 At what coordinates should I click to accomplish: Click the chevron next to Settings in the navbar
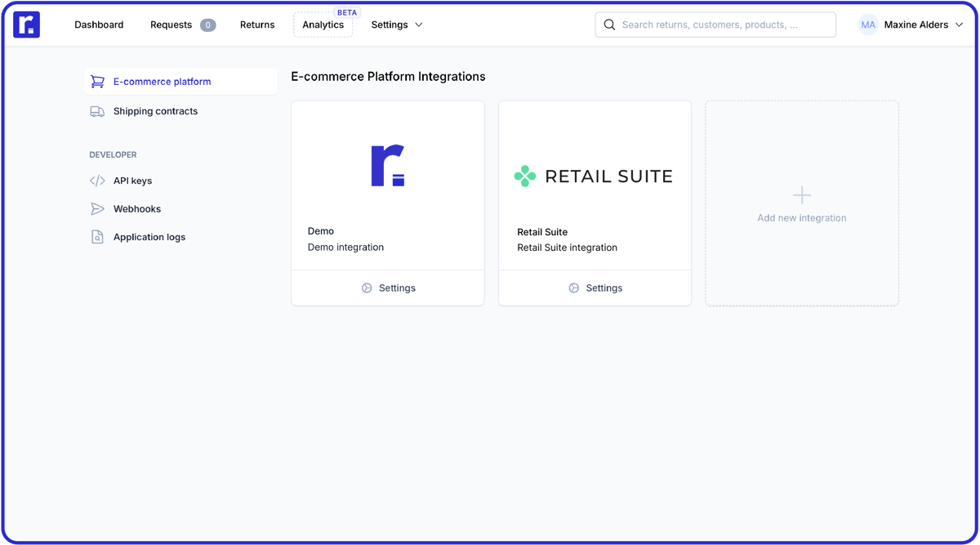coord(419,25)
